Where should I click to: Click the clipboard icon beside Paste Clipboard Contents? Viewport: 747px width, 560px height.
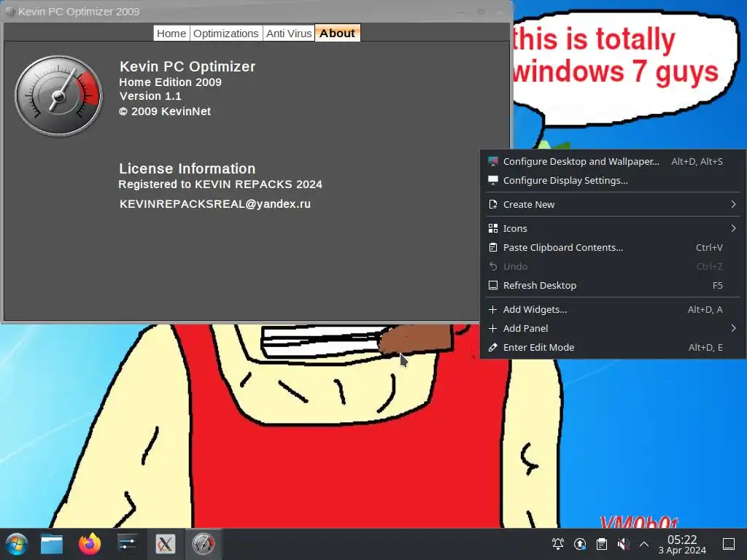[493, 248]
